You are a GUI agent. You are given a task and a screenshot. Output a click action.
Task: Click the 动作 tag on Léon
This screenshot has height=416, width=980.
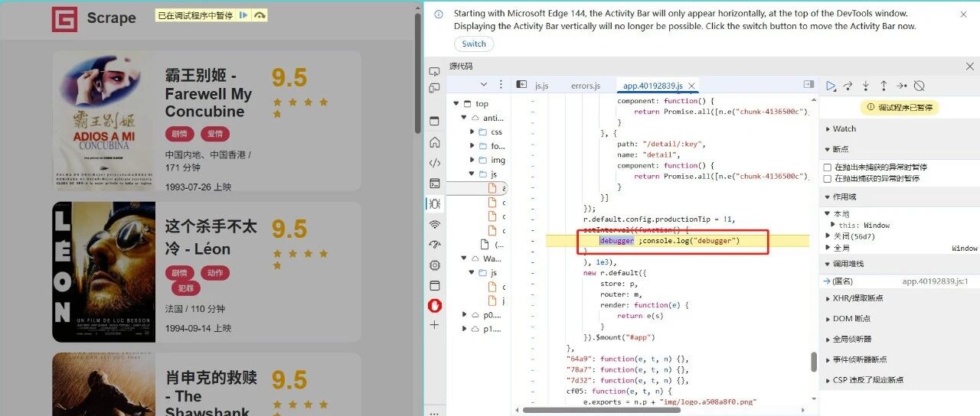[215, 273]
